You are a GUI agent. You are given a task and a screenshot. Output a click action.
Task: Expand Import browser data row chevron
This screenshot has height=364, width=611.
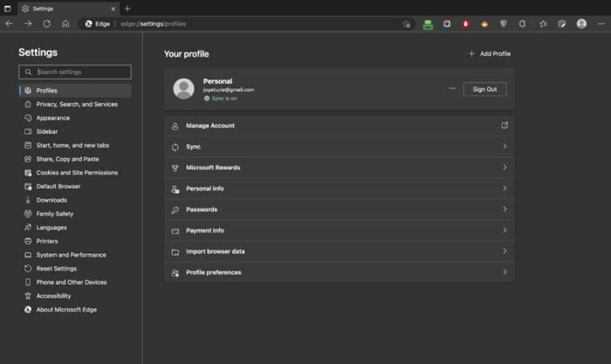(505, 251)
